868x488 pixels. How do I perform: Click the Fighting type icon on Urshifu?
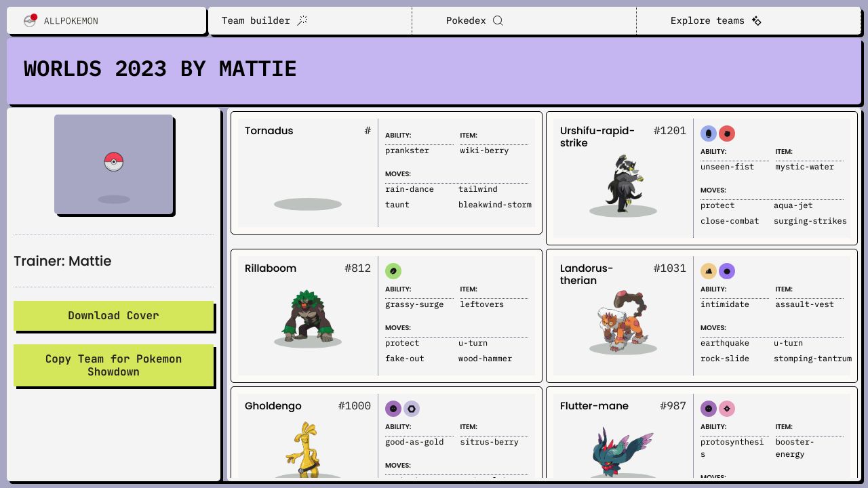727,134
